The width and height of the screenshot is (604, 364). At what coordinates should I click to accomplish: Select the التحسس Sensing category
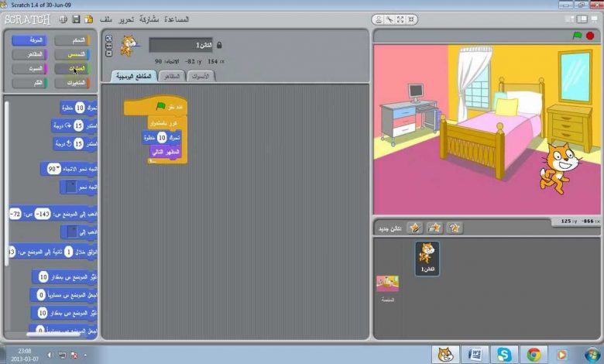(x=73, y=54)
